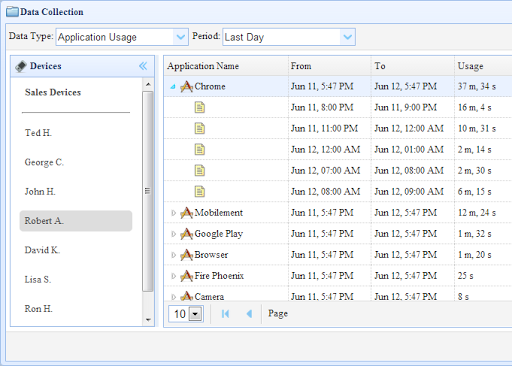Open the Period dropdown arrow
Viewport: 512px width, 366px height.
coord(348,37)
